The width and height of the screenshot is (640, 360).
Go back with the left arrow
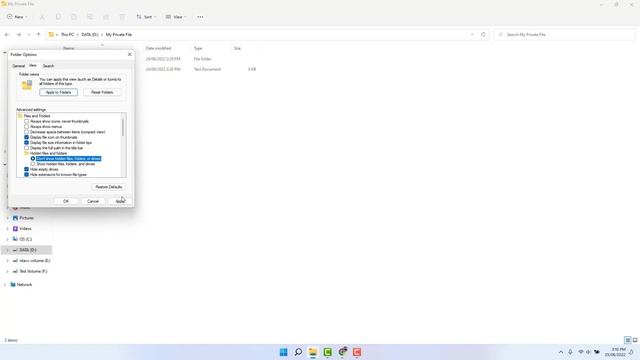point(7,35)
